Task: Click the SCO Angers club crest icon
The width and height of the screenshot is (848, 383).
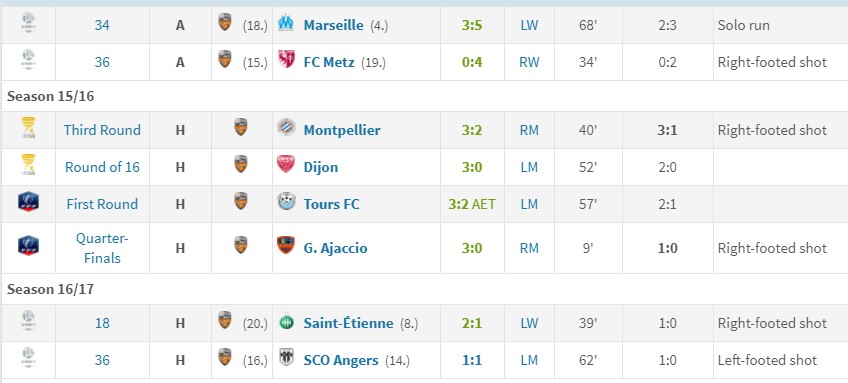Action: point(286,358)
